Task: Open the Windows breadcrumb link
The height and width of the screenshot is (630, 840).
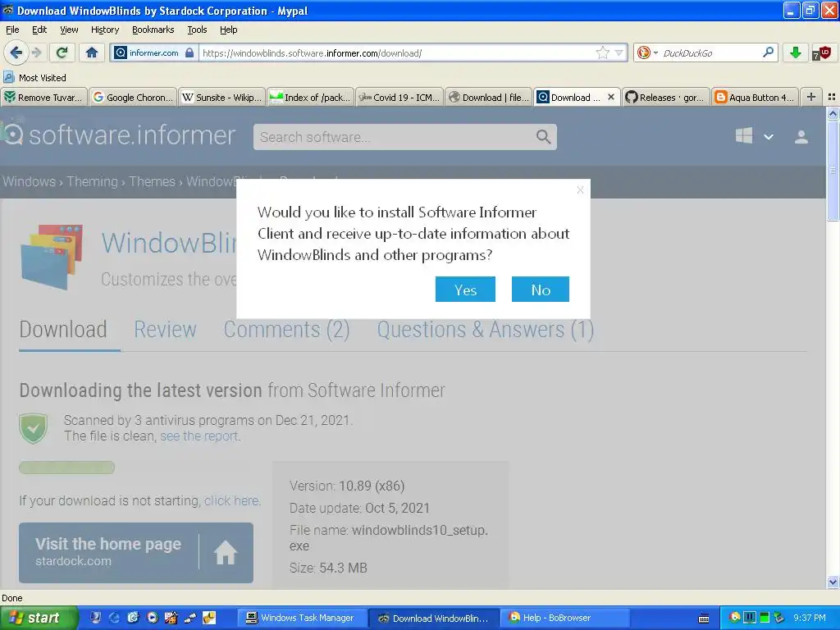Action: [29, 181]
